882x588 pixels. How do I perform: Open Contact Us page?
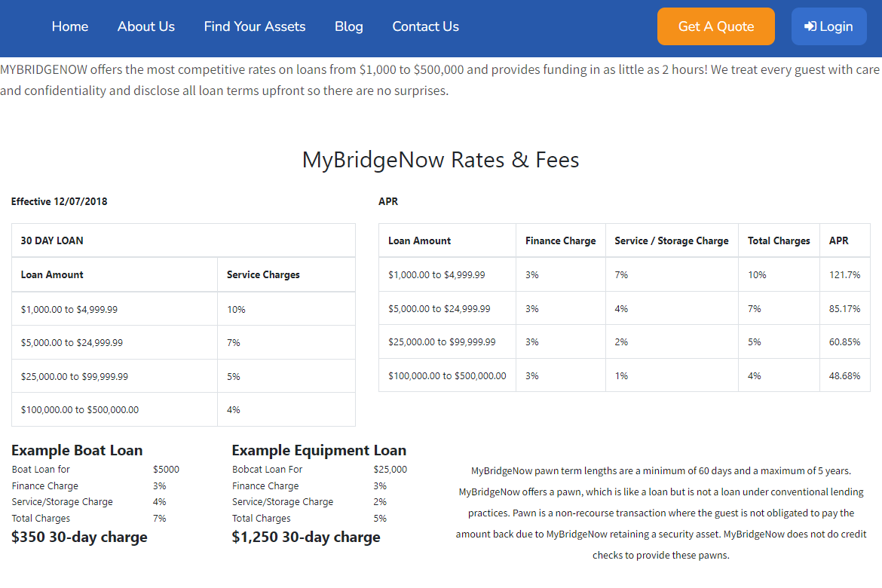425,26
